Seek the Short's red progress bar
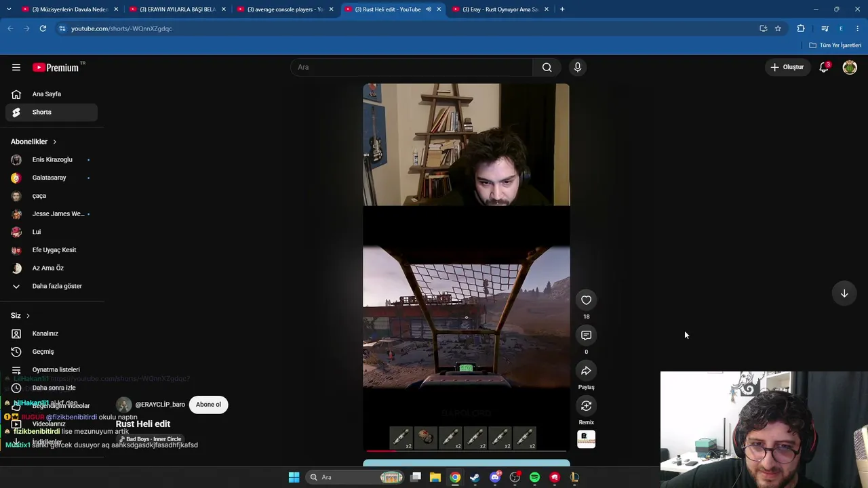The image size is (868, 488). pos(467,450)
